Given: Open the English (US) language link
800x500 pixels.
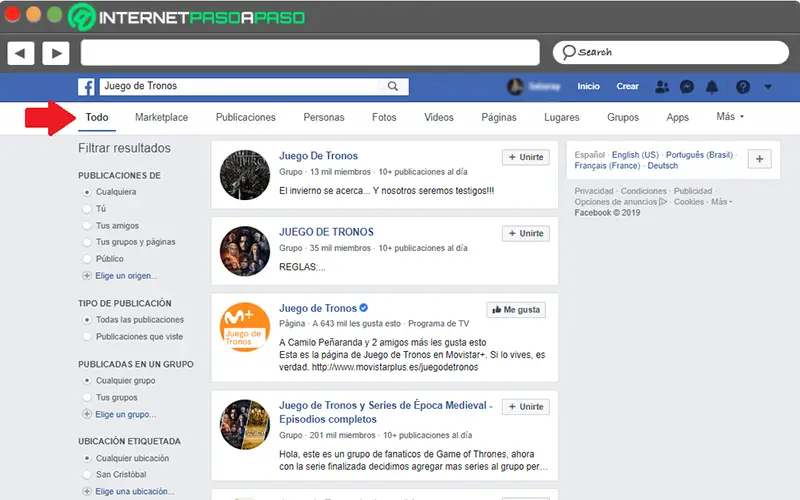Looking at the screenshot, I should pos(635,155).
